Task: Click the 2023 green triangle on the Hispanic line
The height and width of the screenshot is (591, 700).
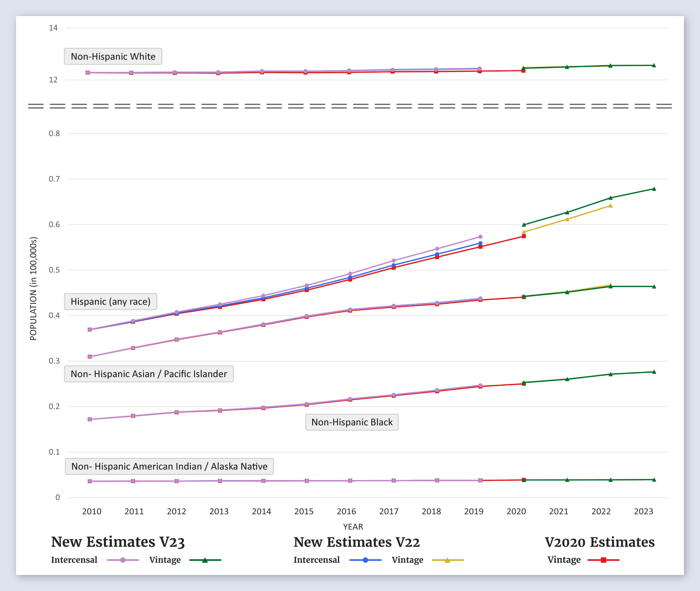Action: 654,189
